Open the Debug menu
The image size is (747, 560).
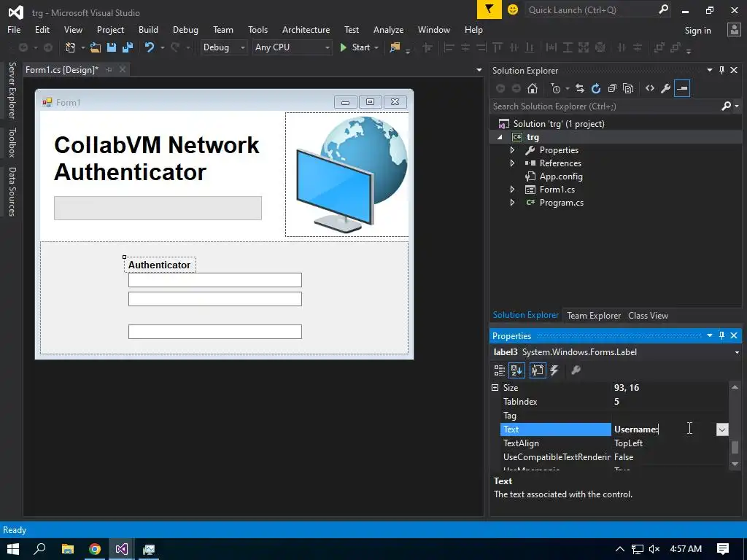point(185,29)
